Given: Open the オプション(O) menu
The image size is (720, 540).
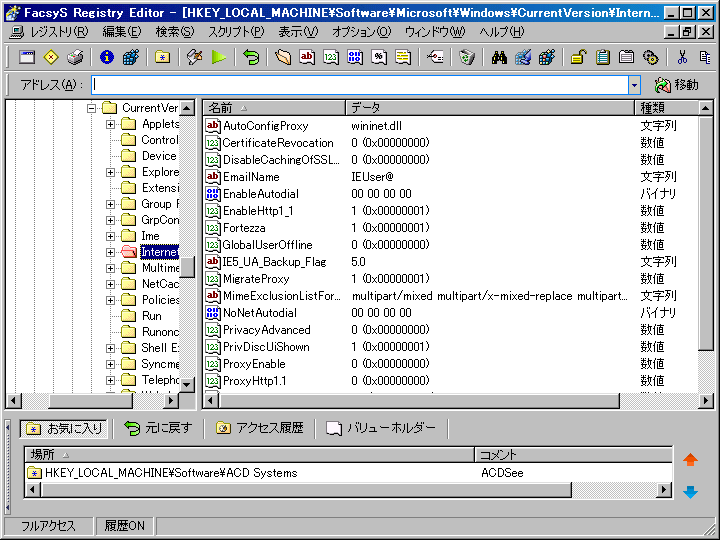Looking at the screenshot, I should 361,32.
